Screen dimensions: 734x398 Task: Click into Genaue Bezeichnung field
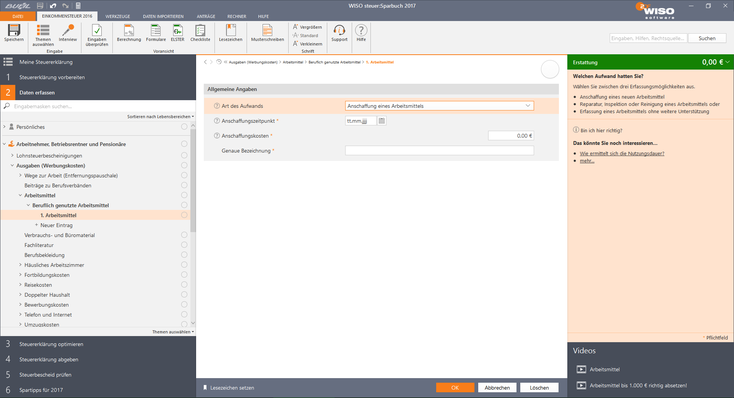(x=439, y=151)
